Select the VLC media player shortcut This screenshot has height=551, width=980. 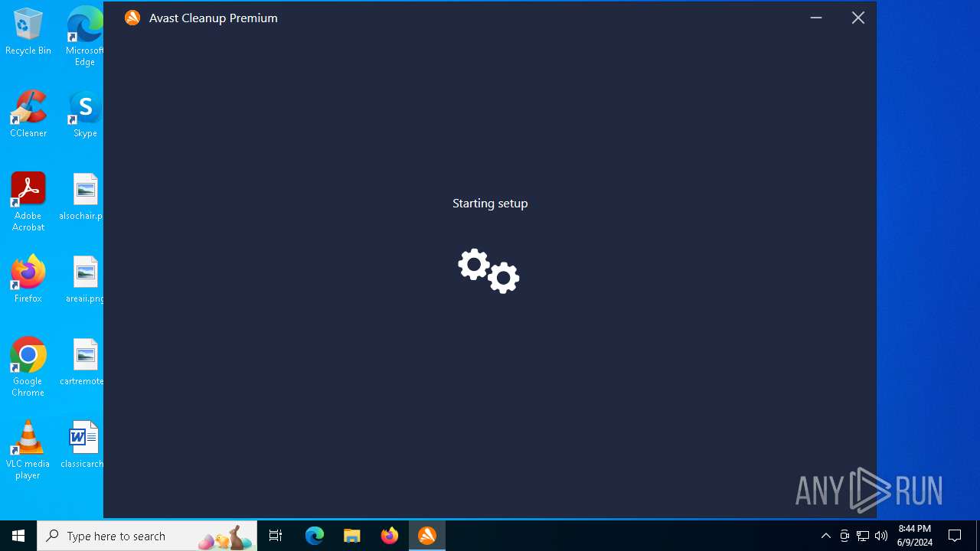tap(28, 450)
